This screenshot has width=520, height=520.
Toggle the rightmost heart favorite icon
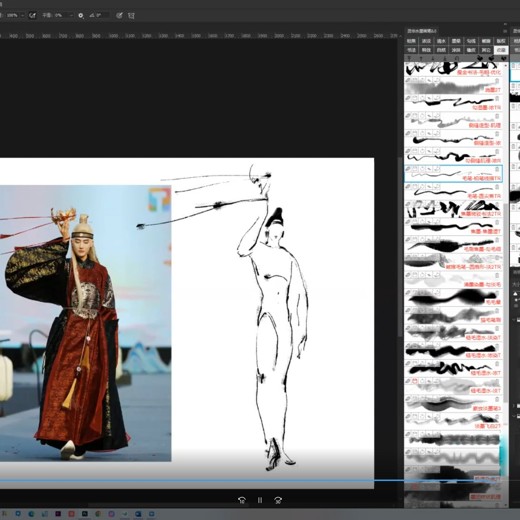(x=503, y=59)
